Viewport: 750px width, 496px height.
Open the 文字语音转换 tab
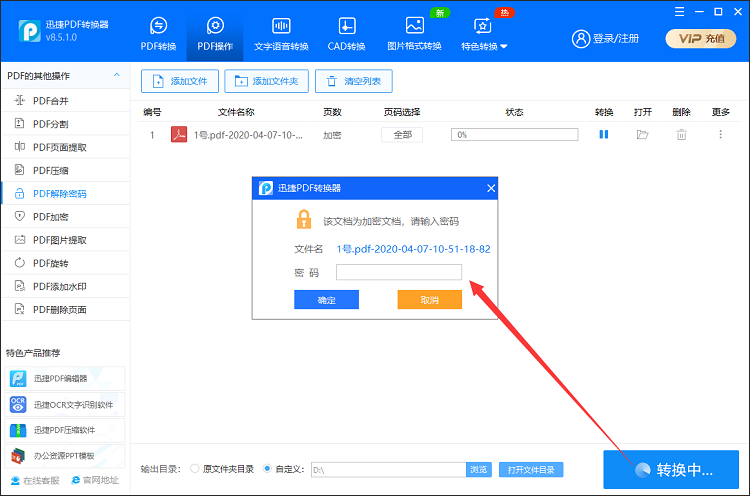(281, 34)
